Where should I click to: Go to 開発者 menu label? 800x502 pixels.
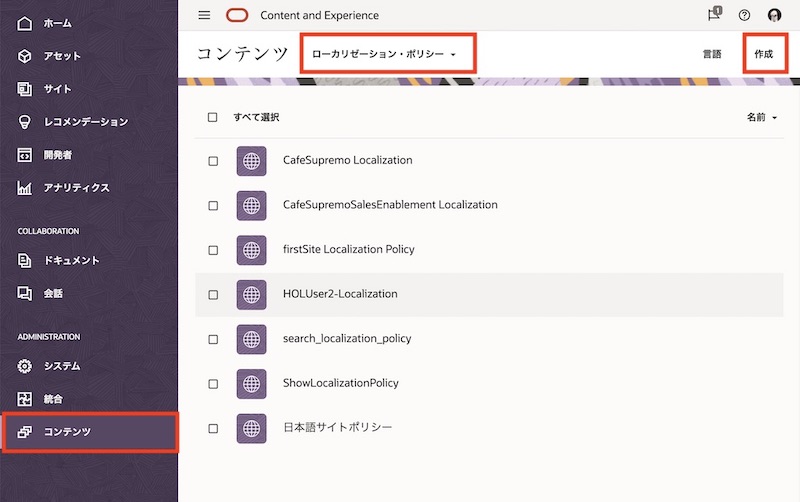(58, 155)
